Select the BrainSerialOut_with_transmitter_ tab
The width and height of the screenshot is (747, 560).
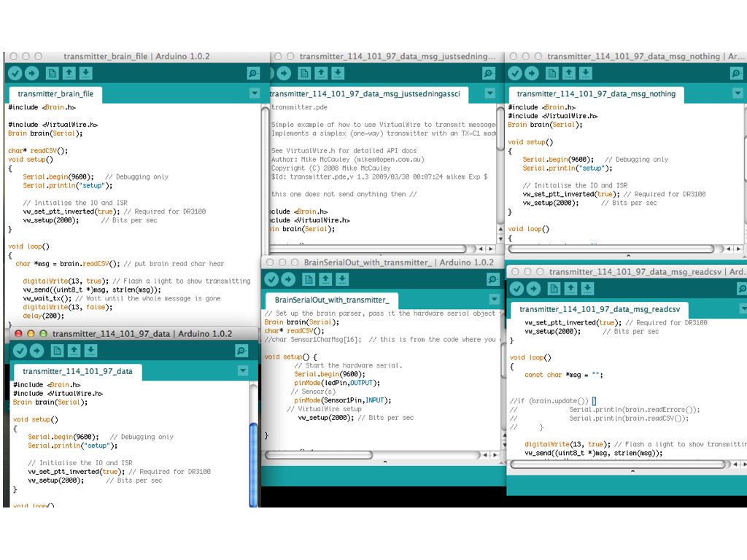point(331,300)
